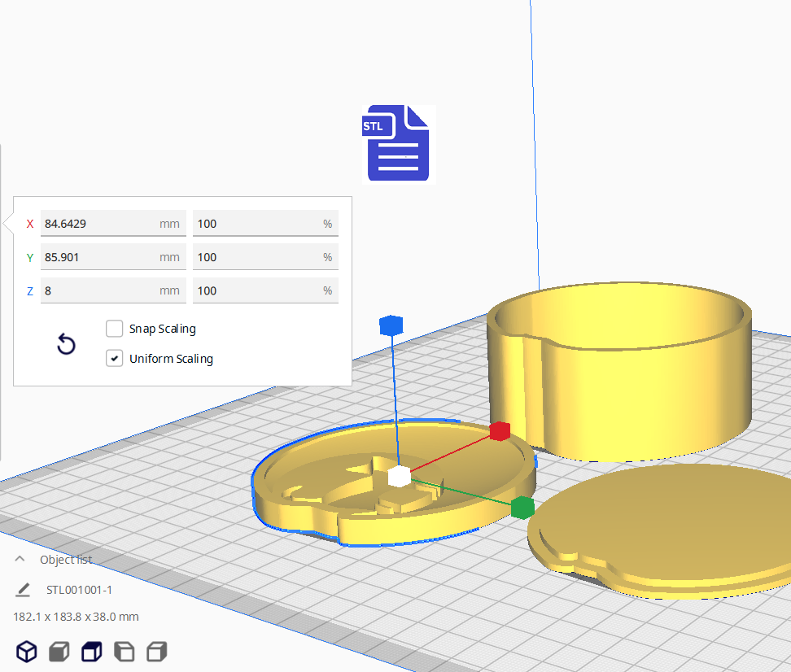Disable the Uniform Scaling checkbox
Screen dimensions: 791x672
(115, 358)
